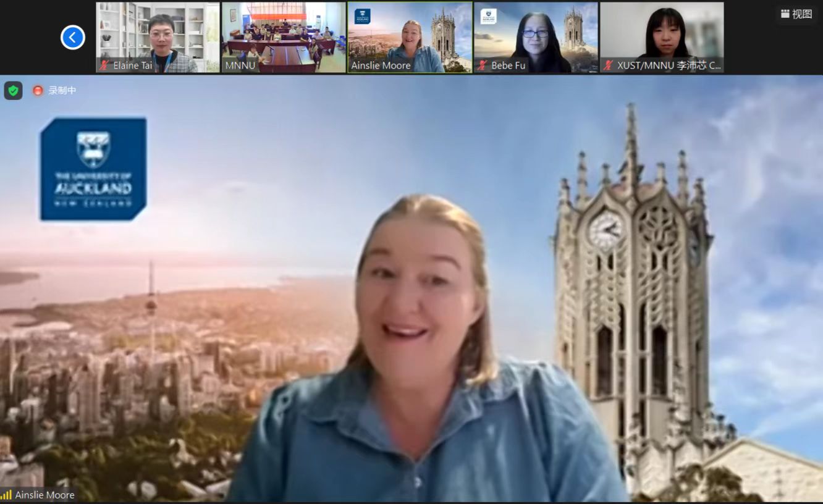Click Bebe Fu's muted microphone icon
823x504 pixels.
point(482,65)
